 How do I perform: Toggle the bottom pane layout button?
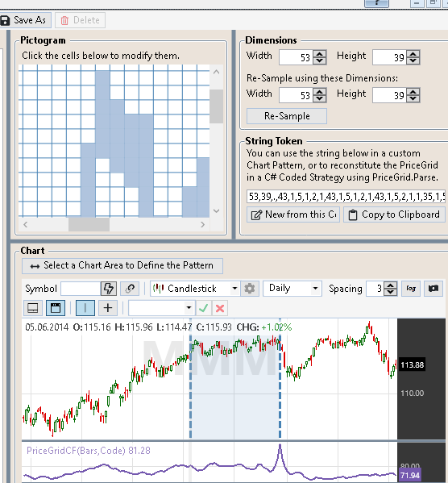pyautogui.click(x=33, y=308)
